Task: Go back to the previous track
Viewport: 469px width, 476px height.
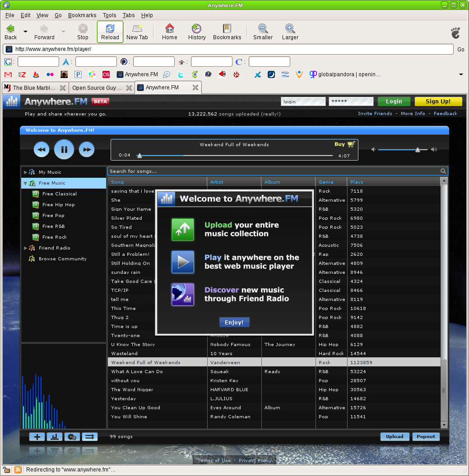Action: coord(42,149)
